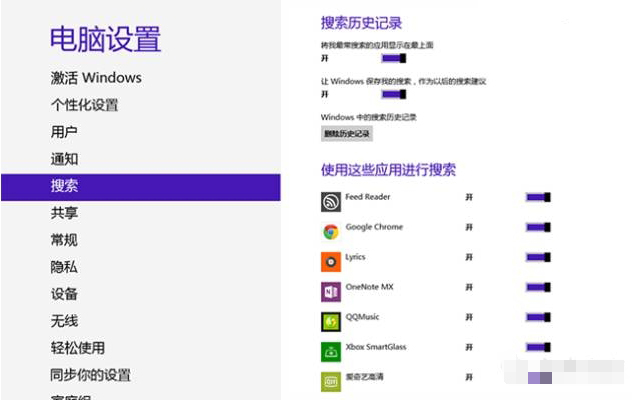
Task: Toggle showing most searched apps on top
Action: (x=394, y=58)
